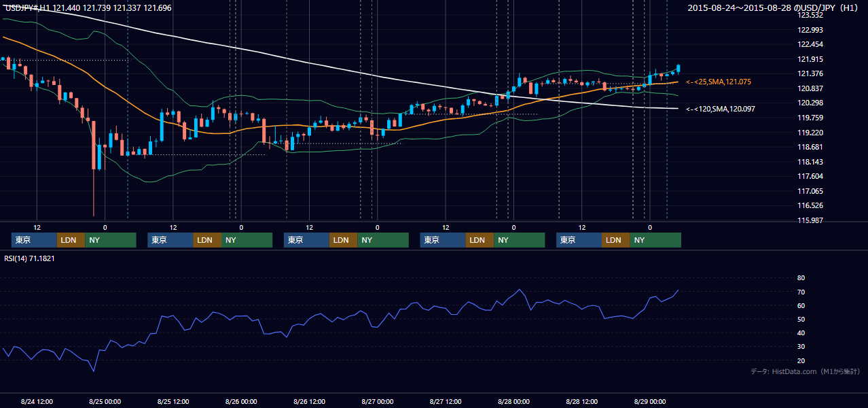The height and width of the screenshot is (408, 868).
Task: Click RSI scale value 60
Action: point(801,305)
